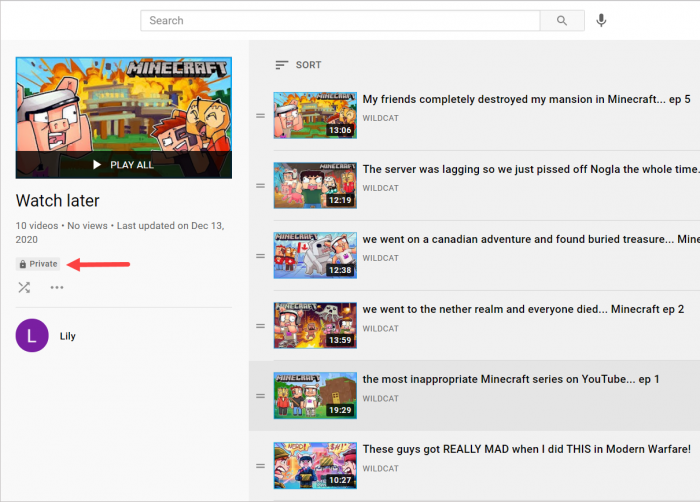Grab drag handle of nether realm video
This screenshot has width=700, height=502.
coord(260,326)
